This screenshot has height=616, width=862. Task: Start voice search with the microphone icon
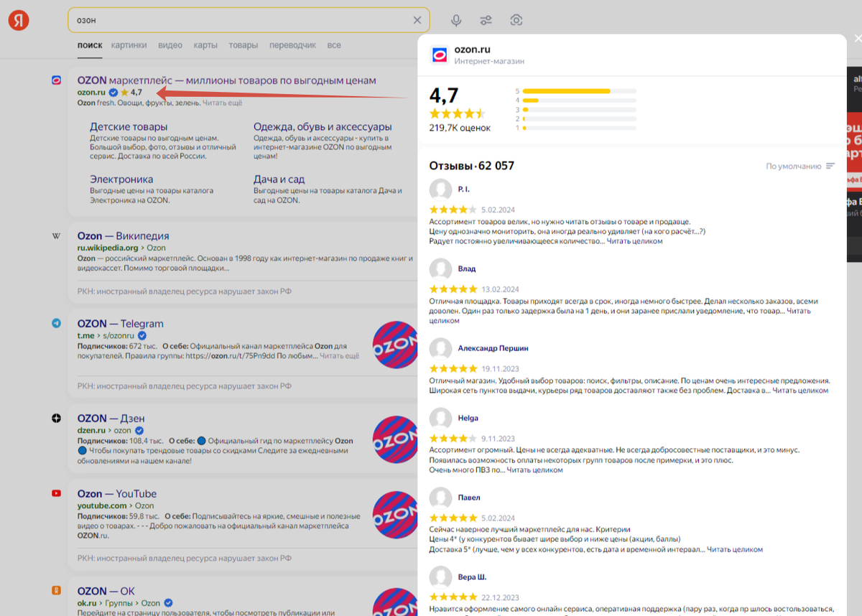pos(456,20)
